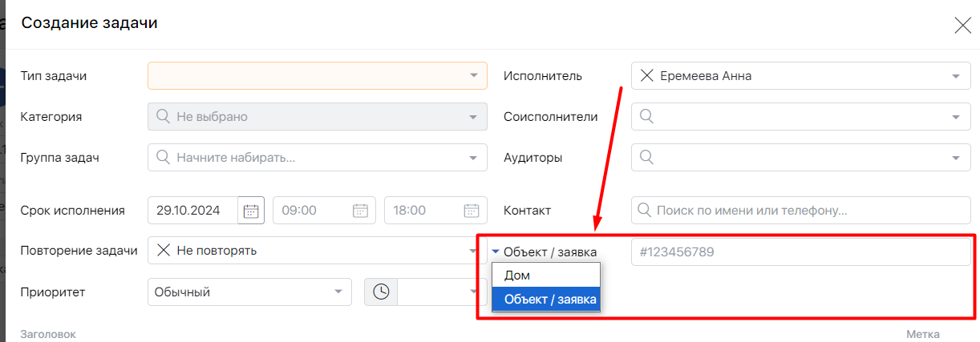The width and height of the screenshot is (980, 342).
Task: Open calendar picker next to date 29.10.2024
Action: [251, 211]
